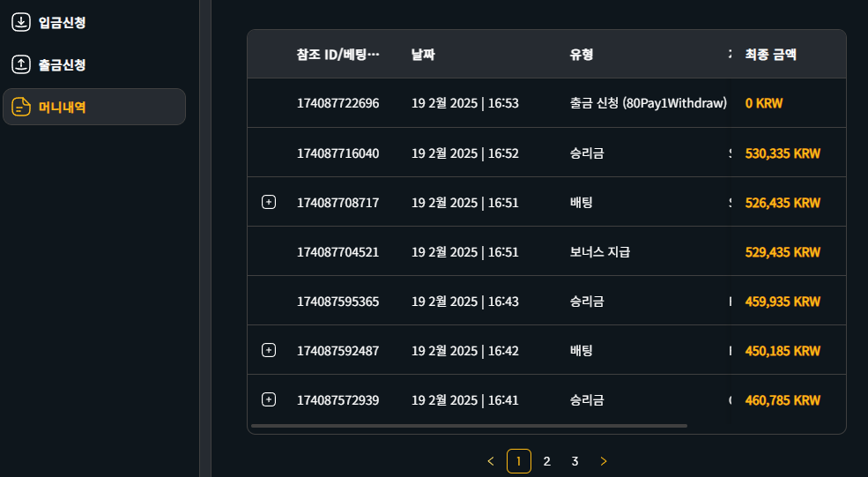Click the 최종 금액 column header
Image resolution: width=868 pixels, height=477 pixels.
770,55
